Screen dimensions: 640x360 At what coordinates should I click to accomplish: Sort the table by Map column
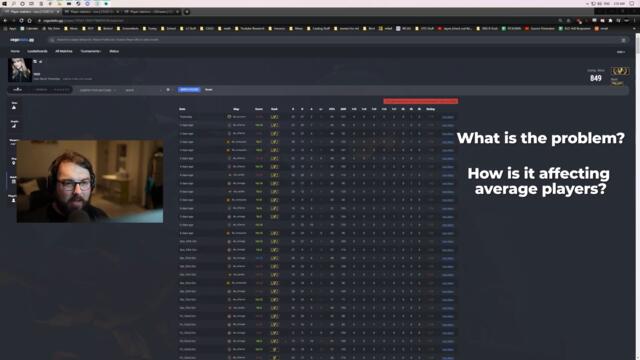pos(236,109)
